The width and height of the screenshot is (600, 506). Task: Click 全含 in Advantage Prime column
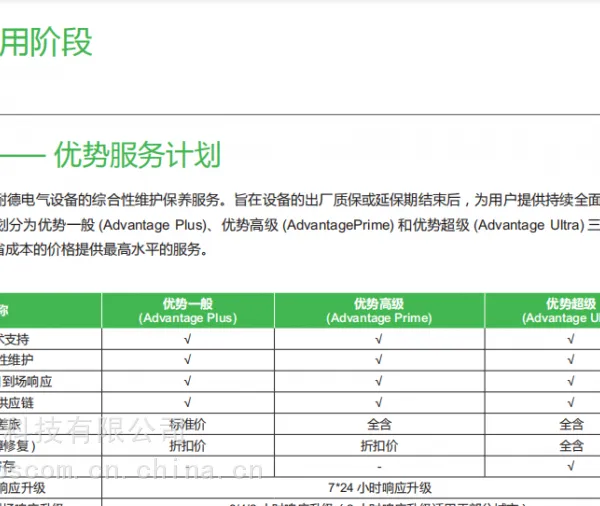click(x=379, y=424)
